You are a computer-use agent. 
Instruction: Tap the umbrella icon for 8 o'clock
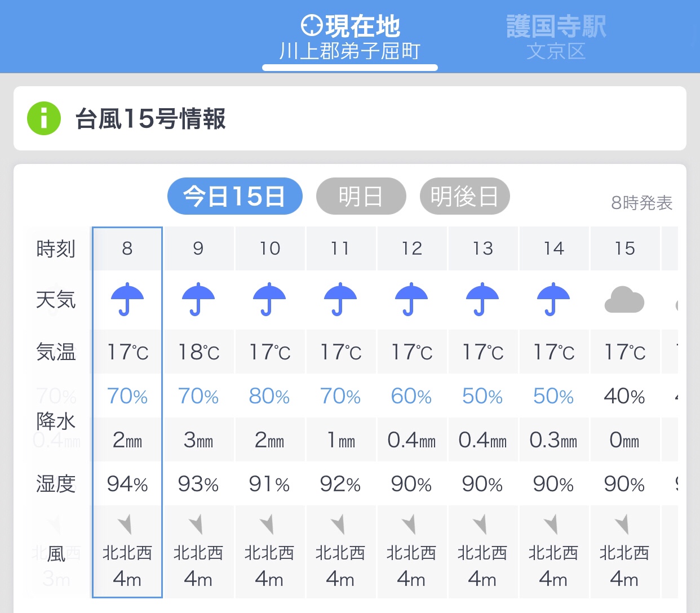(x=127, y=299)
